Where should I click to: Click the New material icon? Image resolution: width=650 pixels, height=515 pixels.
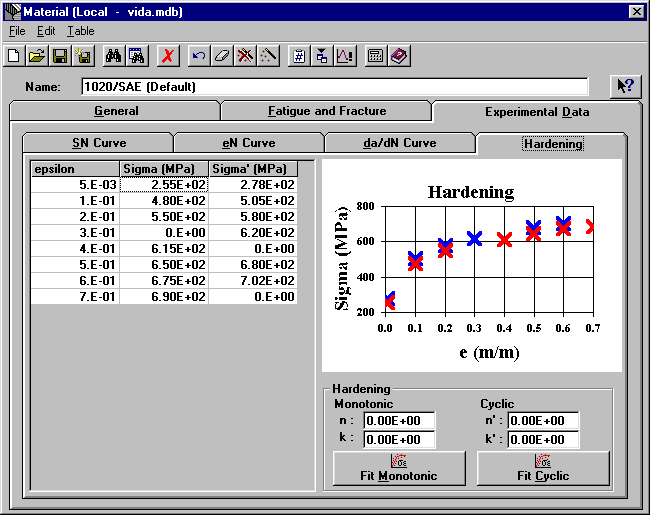coord(14,56)
